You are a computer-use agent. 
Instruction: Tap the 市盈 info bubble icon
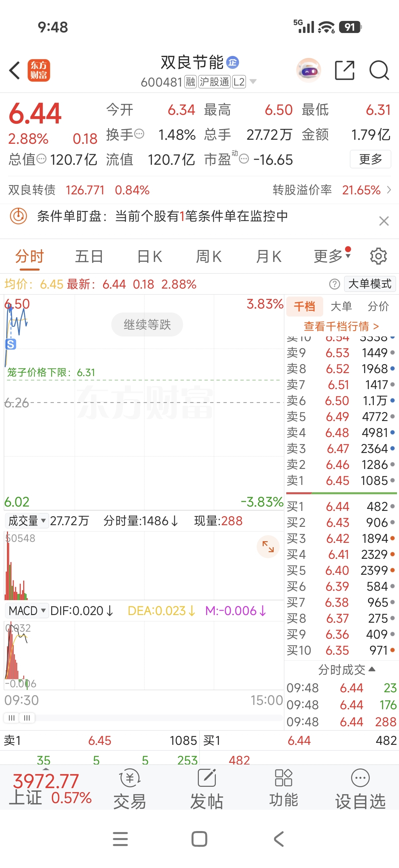point(244,159)
